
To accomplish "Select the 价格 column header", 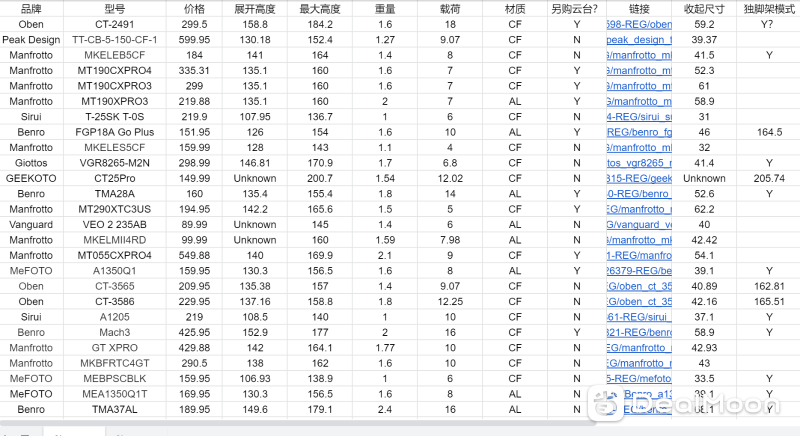I will click(194, 9).
